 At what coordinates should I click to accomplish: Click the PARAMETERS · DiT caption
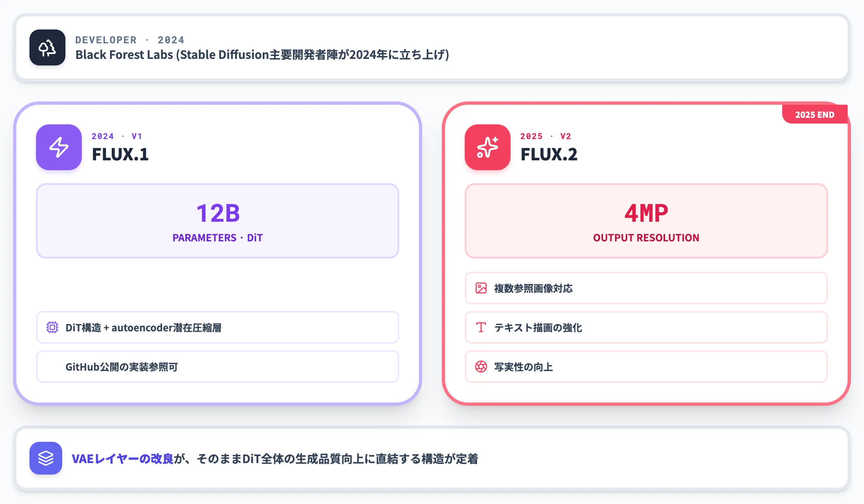(218, 238)
